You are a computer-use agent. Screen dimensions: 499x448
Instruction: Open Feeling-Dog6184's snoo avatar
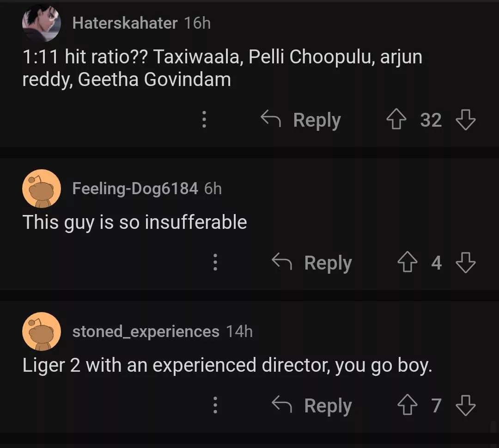click(x=42, y=189)
